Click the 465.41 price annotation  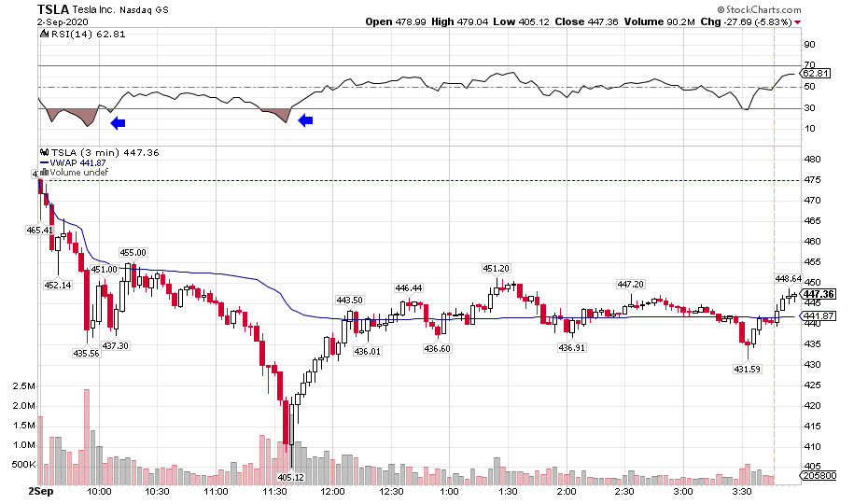pos(39,230)
